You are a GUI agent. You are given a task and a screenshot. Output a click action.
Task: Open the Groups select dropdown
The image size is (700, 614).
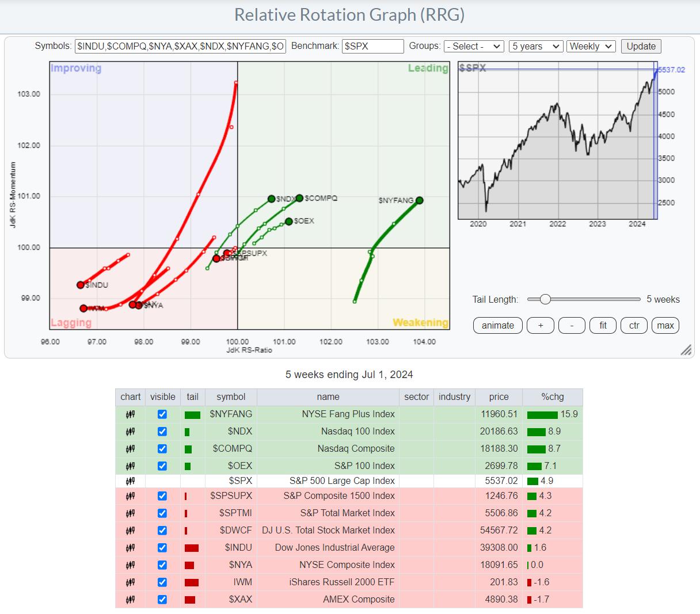coord(474,47)
